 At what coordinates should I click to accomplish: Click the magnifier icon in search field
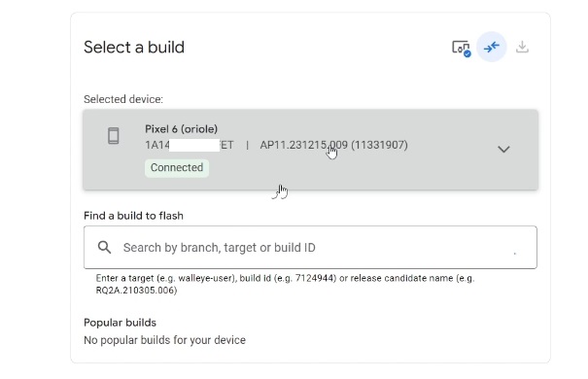pyautogui.click(x=104, y=248)
